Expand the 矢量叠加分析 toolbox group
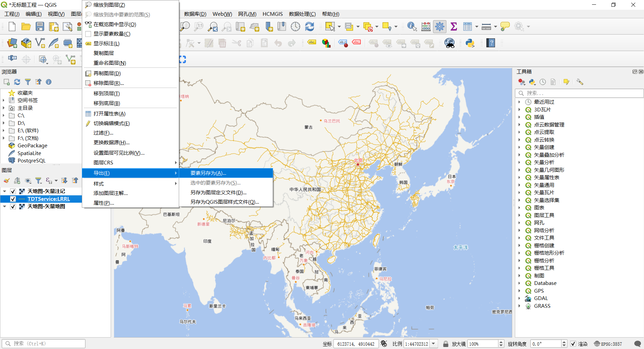Viewport: 644px width, 349px height. coord(519,155)
